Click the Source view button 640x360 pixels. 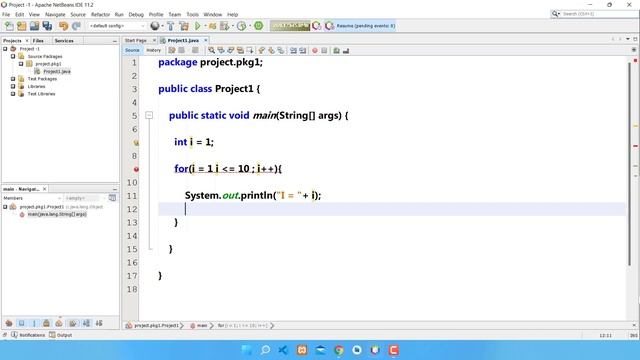(x=132, y=50)
